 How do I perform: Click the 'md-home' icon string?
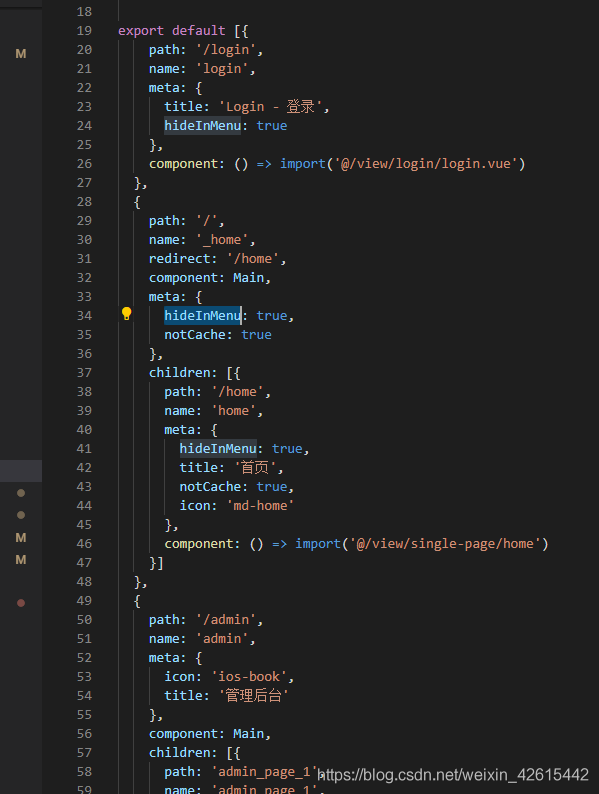coord(260,505)
